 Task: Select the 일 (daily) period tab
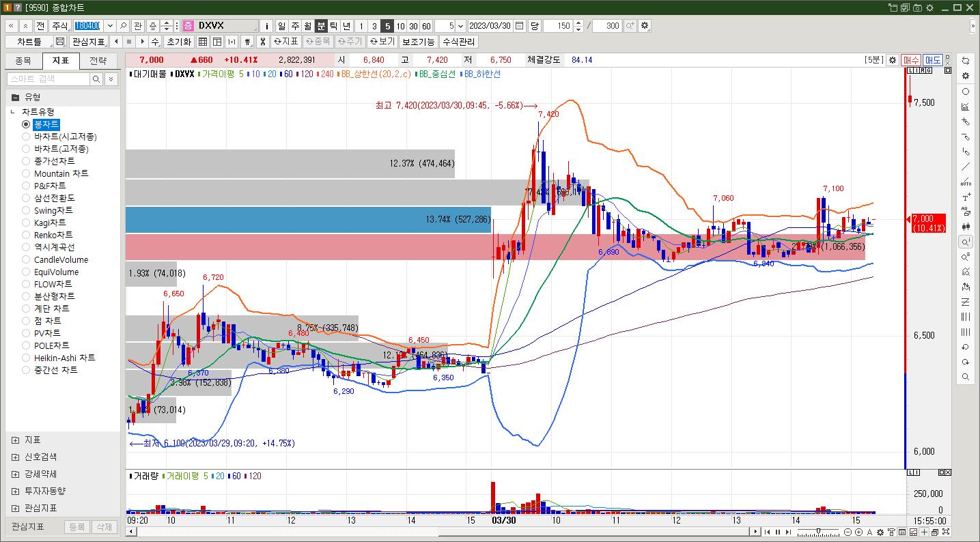pyautogui.click(x=282, y=26)
